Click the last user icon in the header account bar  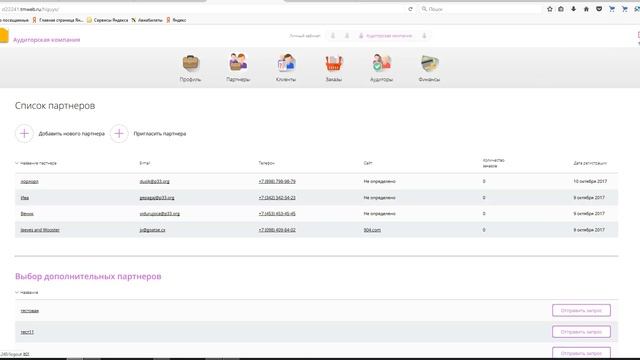tap(424, 36)
